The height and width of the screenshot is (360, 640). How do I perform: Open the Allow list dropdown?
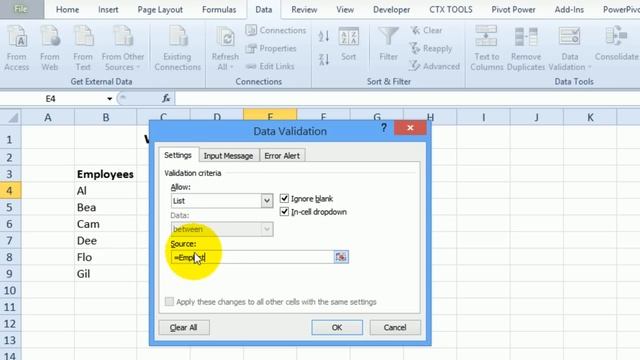click(267, 201)
